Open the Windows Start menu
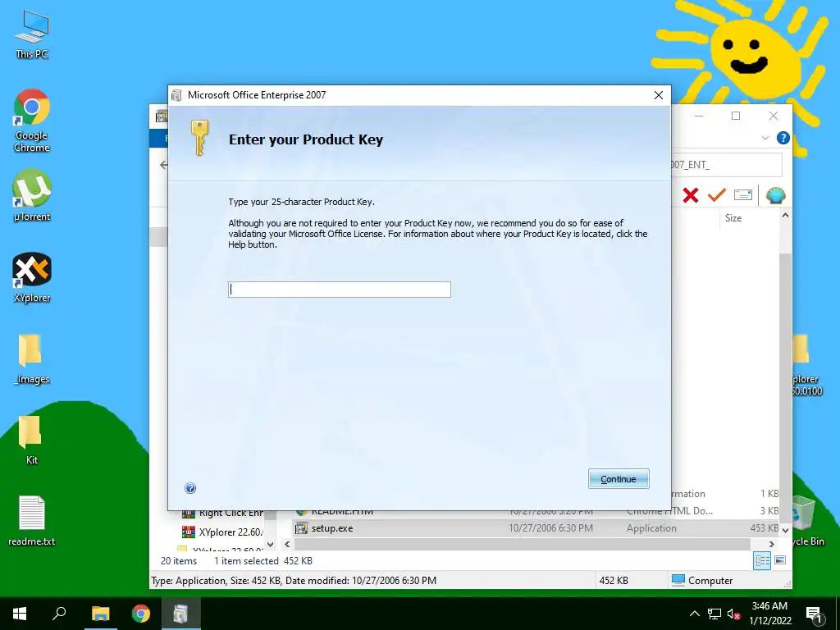This screenshot has height=630, width=840. pos(20,614)
